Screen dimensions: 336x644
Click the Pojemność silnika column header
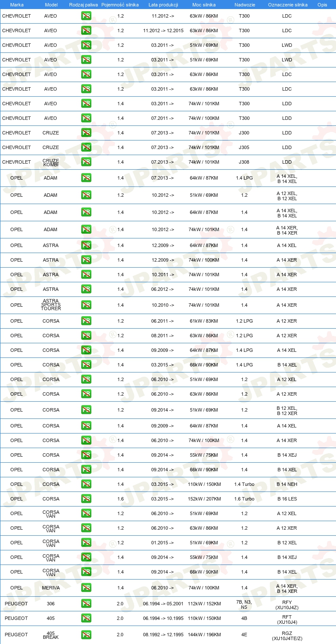tap(120, 5)
